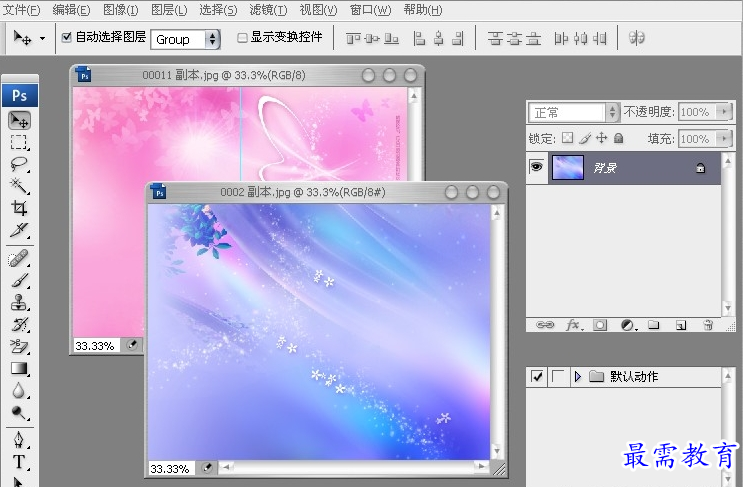Click Auto-Align Layers icon
This screenshot has height=487, width=745.
coord(637,38)
